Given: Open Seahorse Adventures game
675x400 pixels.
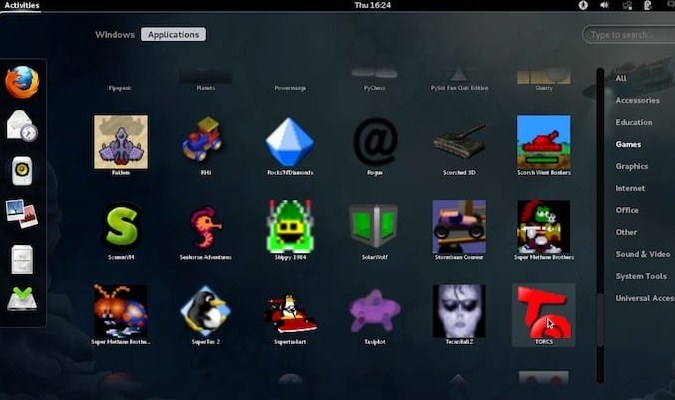Looking at the screenshot, I should tap(205, 227).
